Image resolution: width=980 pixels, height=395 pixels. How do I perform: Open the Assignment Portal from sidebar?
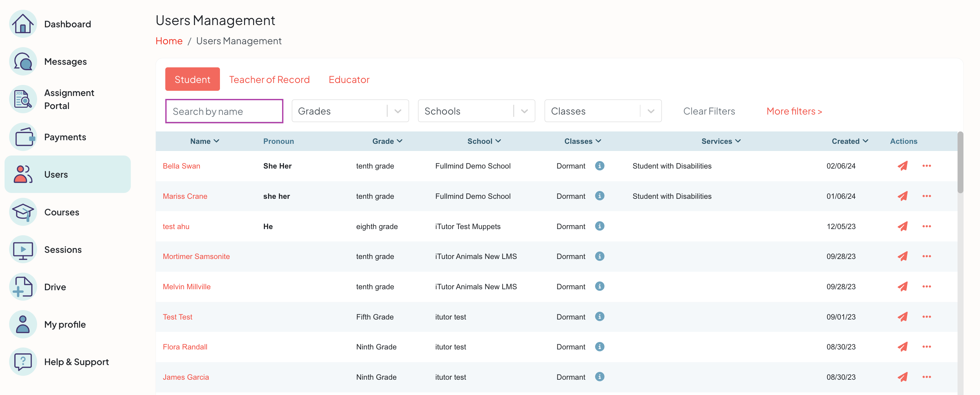(x=23, y=99)
